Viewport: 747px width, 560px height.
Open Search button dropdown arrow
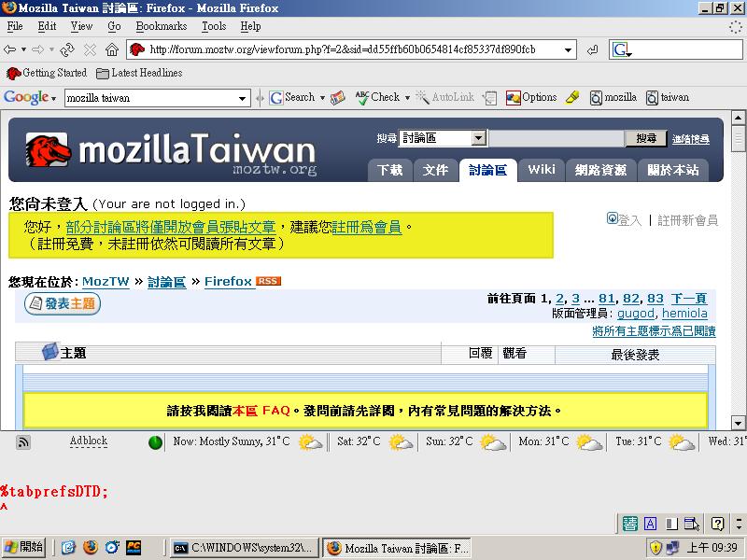click(322, 98)
